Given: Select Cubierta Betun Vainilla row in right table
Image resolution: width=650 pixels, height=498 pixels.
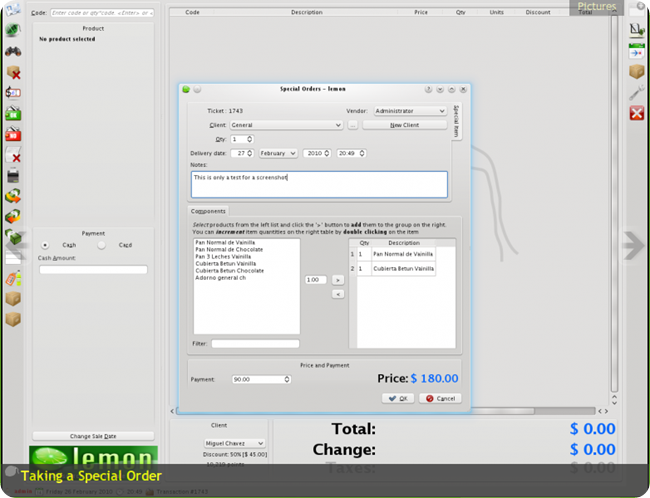Looking at the screenshot, I should [403, 269].
